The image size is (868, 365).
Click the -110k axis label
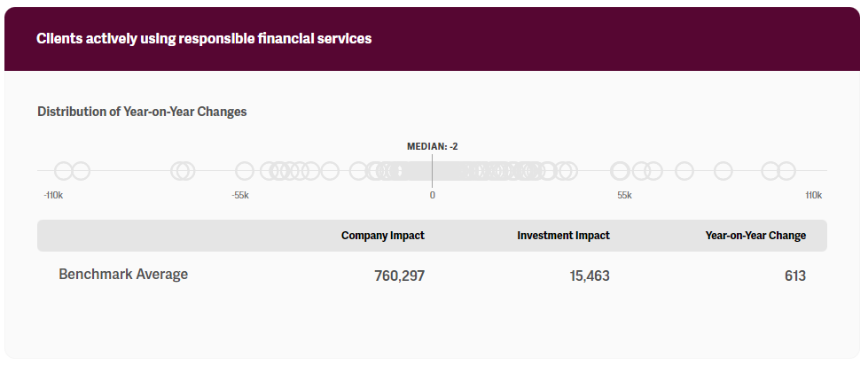(53, 195)
